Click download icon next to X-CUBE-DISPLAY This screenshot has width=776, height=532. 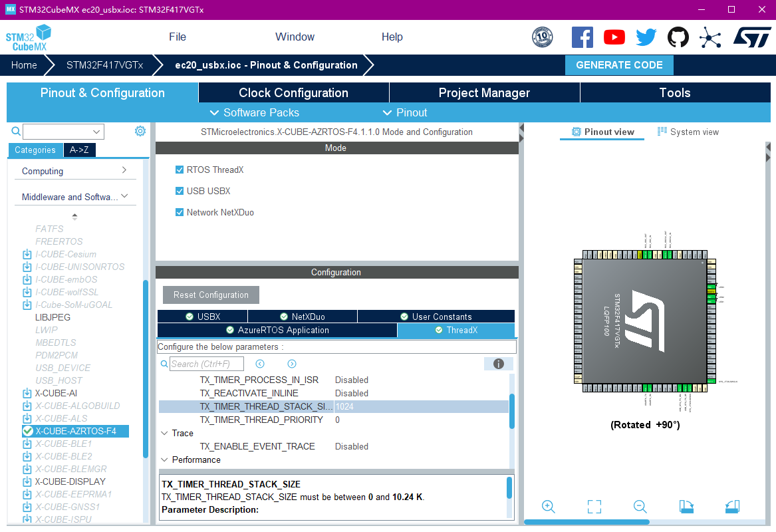(x=27, y=481)
